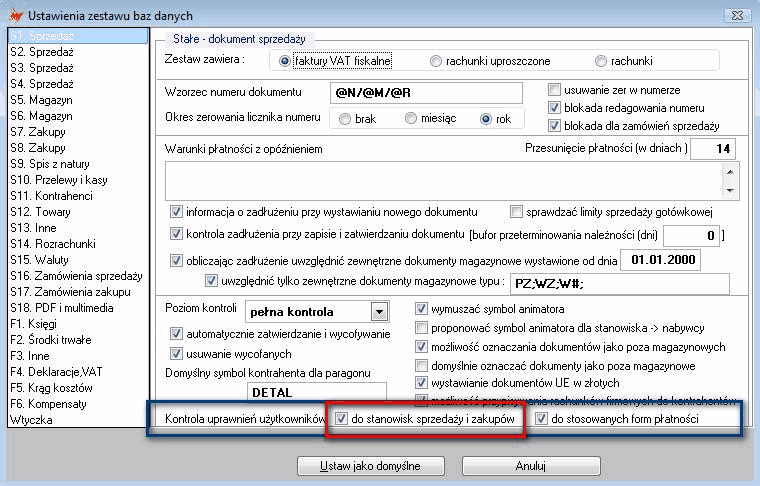Toggle 'wymuszać symbol animatora' checkbox

pyautogui.click(x=421, y=309)
